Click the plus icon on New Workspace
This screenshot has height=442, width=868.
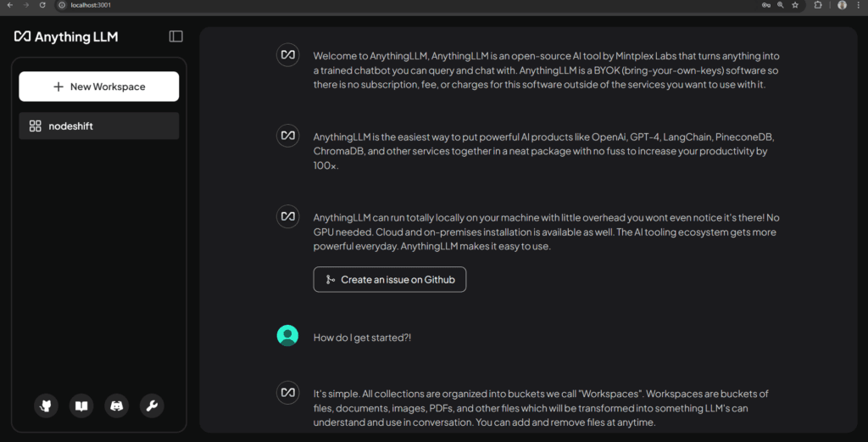[58, 87]
